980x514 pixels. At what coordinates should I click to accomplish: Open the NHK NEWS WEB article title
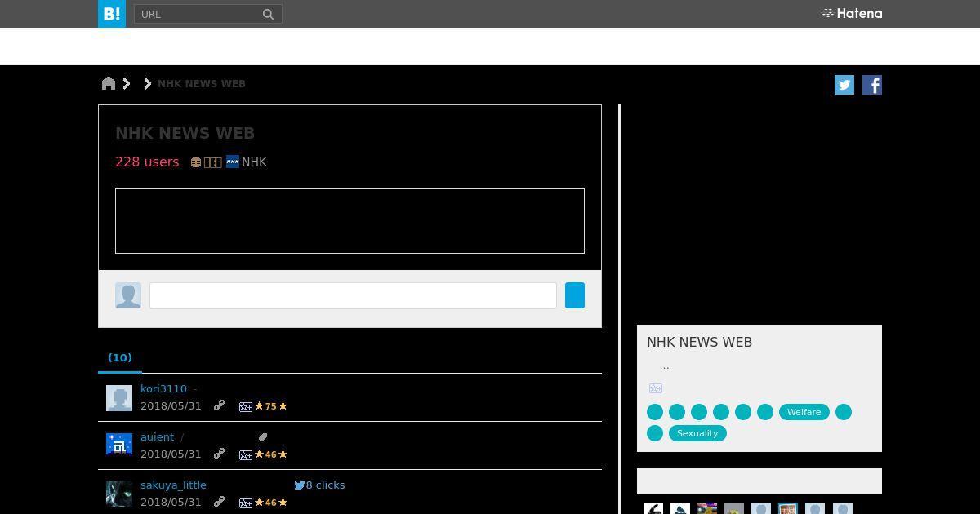[185, 133]
